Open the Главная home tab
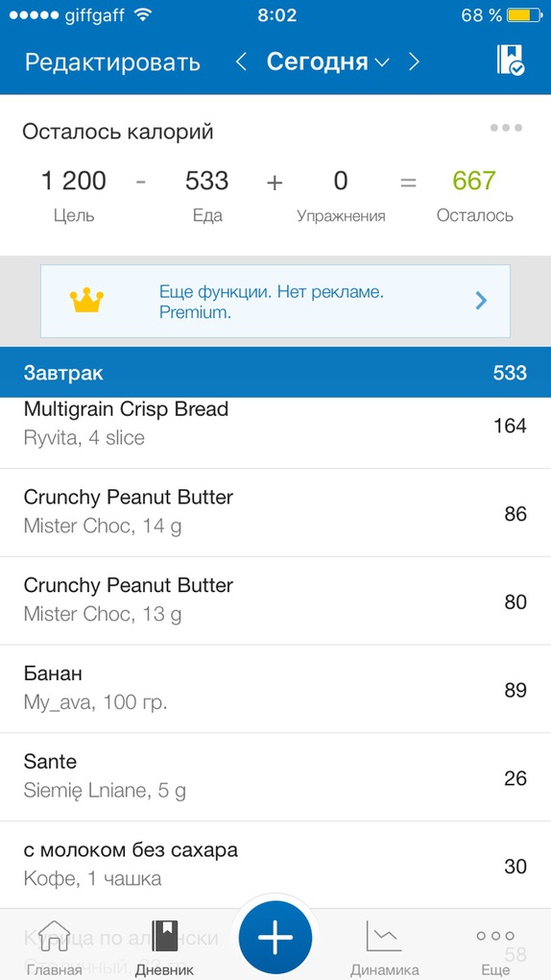The image size is (551, 980). tap(55, 948)
